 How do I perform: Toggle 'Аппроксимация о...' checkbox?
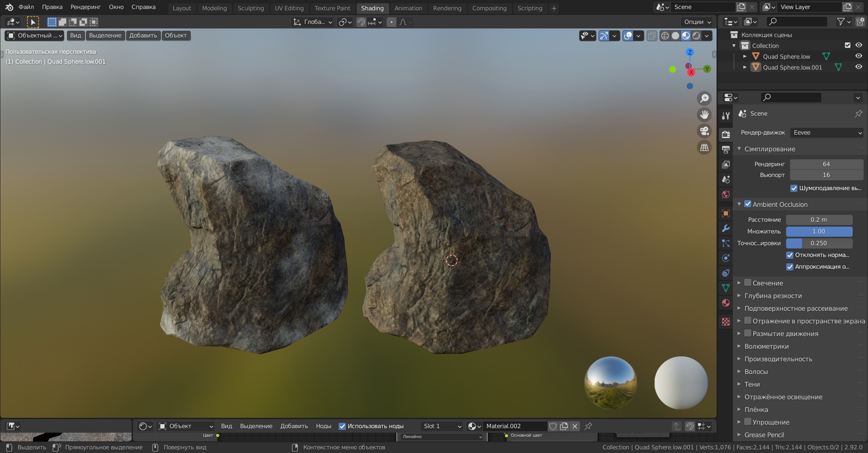coord(790,266)
